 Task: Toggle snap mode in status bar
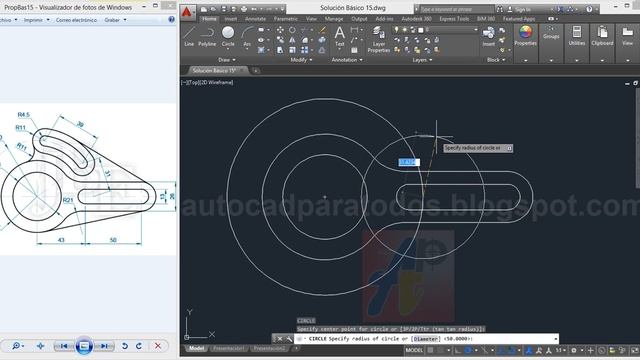[x=440, y=350]
